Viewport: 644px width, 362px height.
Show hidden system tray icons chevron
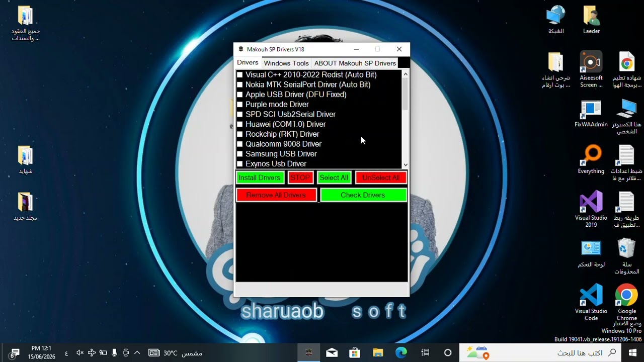(x=137, y=352)
